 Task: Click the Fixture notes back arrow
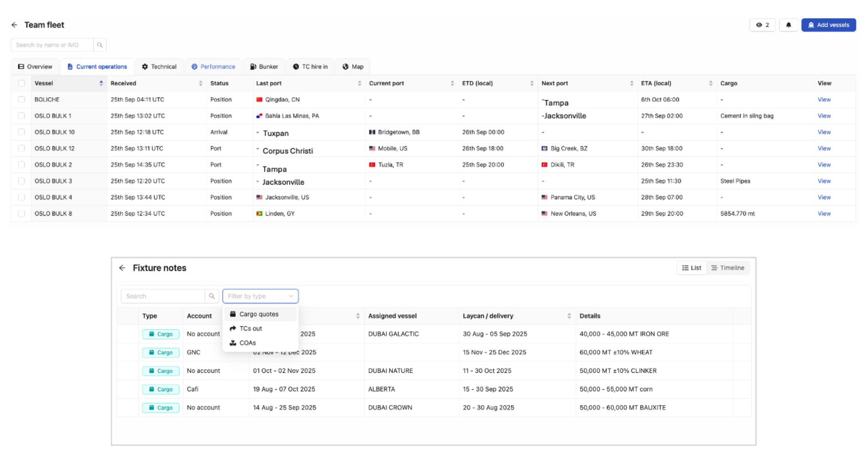tap(122, 268)
